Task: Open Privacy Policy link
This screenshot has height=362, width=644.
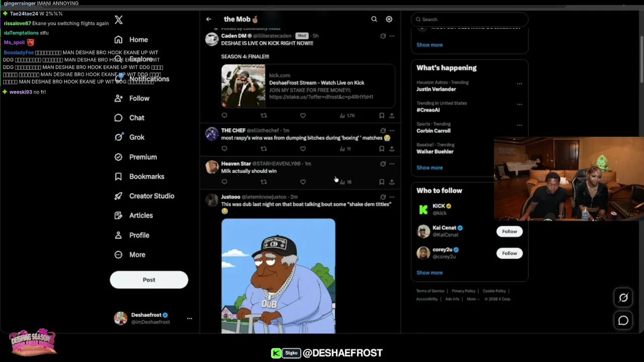Action: (x=463, y=291)
